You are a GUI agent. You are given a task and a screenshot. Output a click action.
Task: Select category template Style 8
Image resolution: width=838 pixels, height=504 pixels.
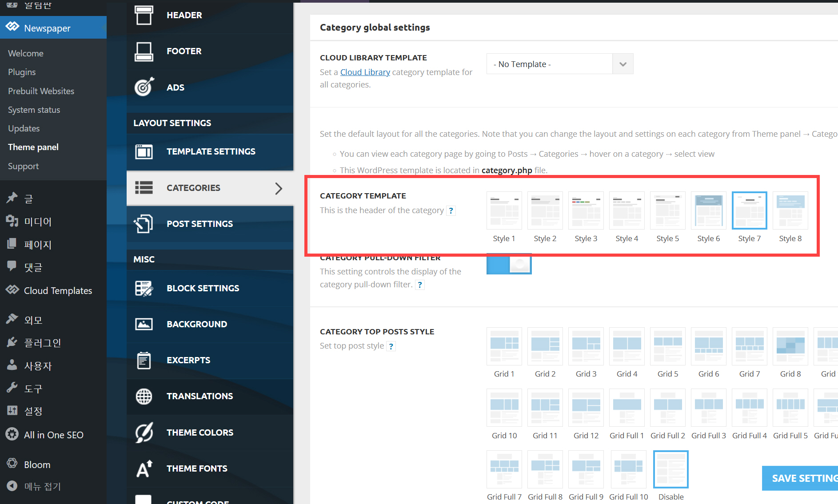790,210
